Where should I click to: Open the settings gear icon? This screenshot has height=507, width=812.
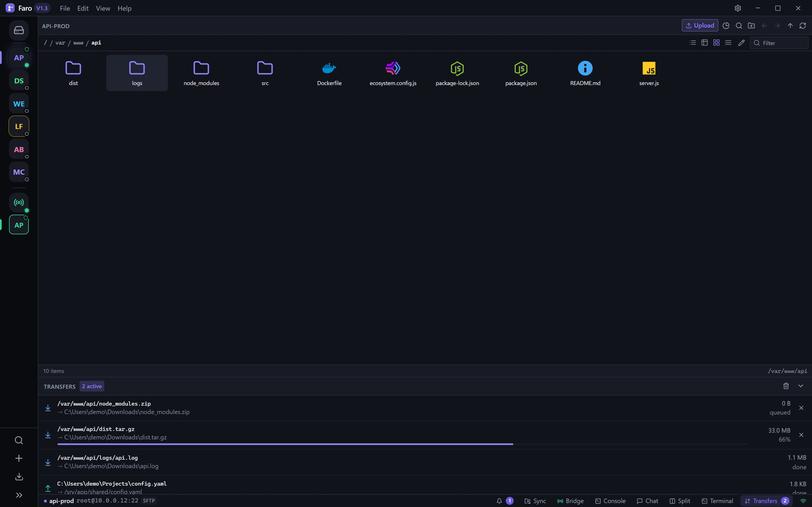[x=738, y=8]
